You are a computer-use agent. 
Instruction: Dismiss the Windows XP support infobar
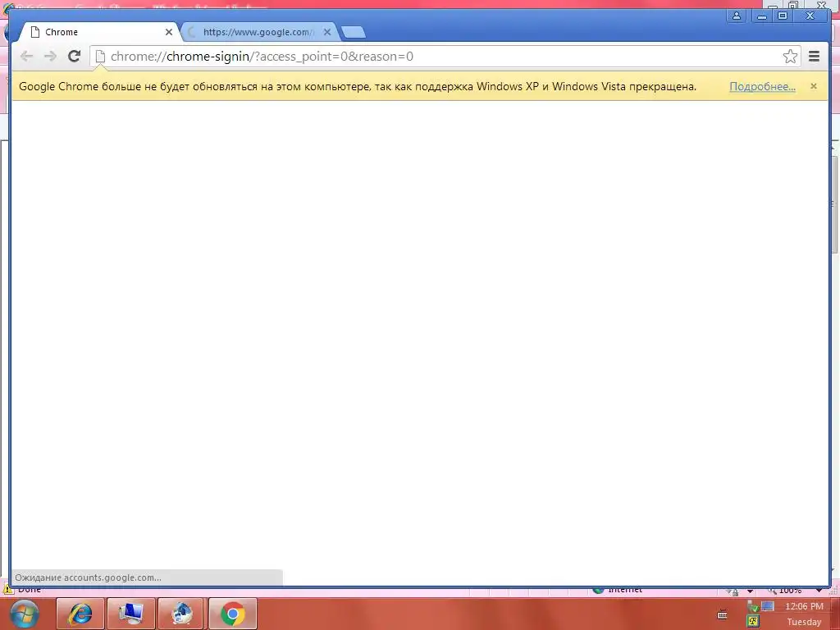(813, 85)
